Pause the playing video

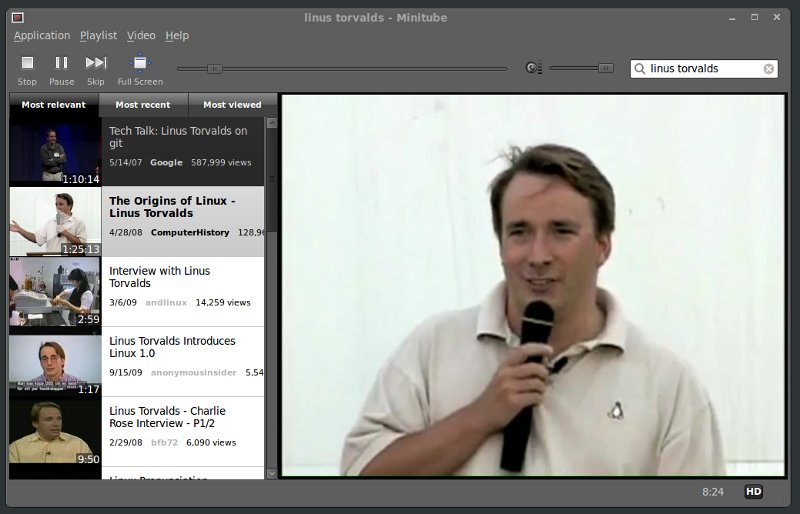(61, 64)
